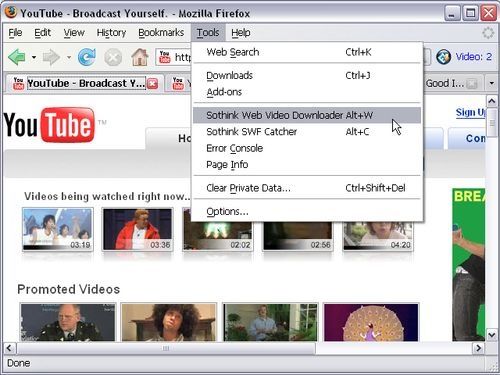
Task: Open back button history dropdown arrow
Action: click(34, 57)
